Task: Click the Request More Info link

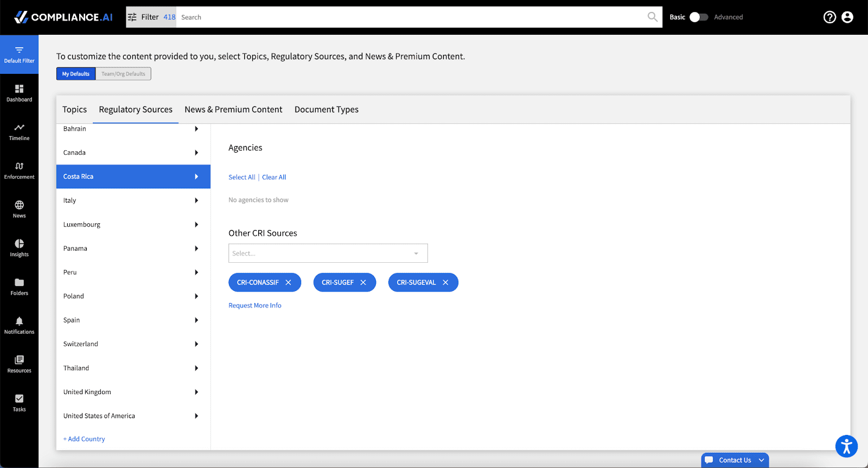Action: tap(255, 305)
